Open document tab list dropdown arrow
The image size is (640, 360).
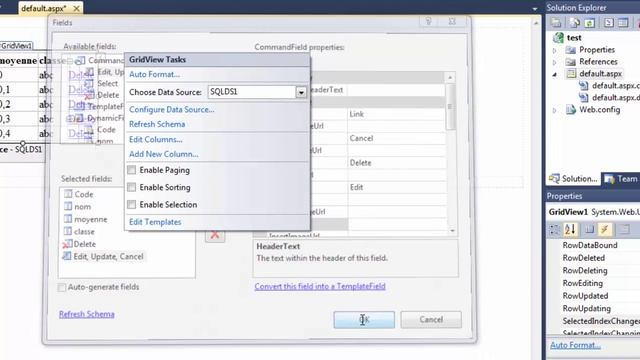pos(535,9)
